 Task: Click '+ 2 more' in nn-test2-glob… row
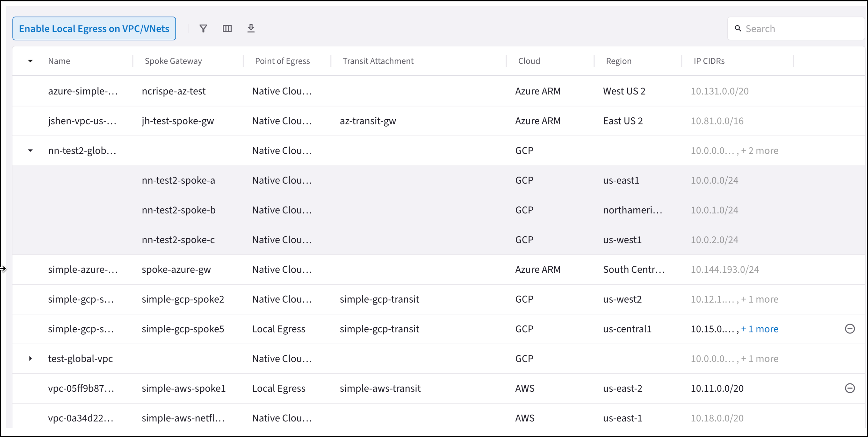coord(760,151)
